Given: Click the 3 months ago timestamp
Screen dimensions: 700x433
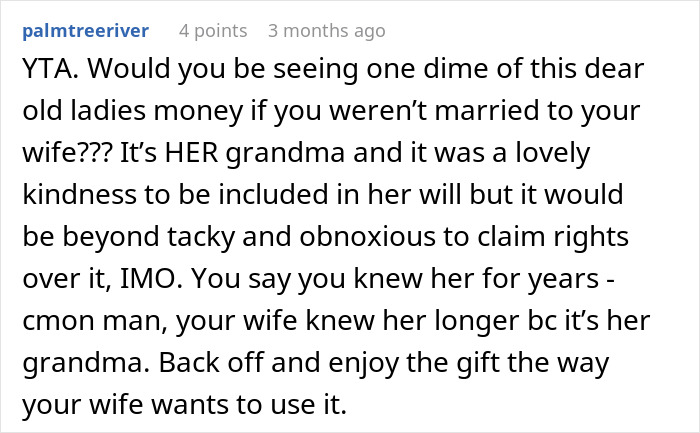Looking at the screenshot, I should click(x=326, y=31).
